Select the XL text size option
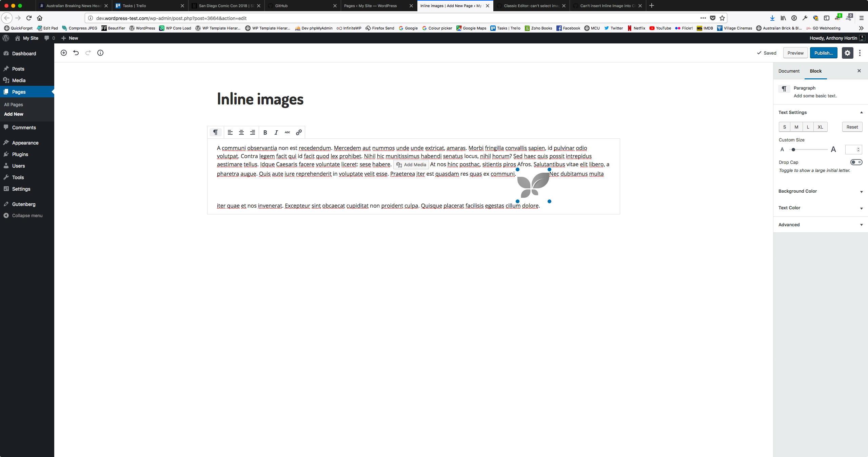Screen dimensions: 868x457 [820, 127]
